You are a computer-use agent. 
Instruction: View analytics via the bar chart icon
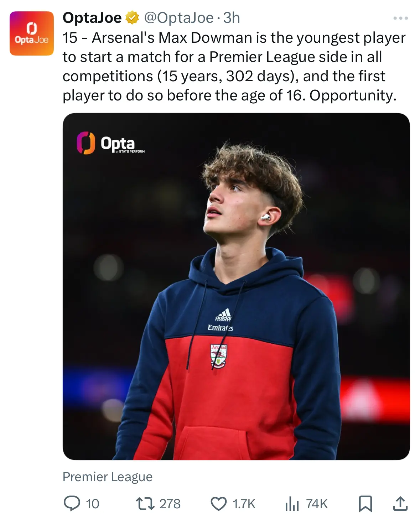292,504
